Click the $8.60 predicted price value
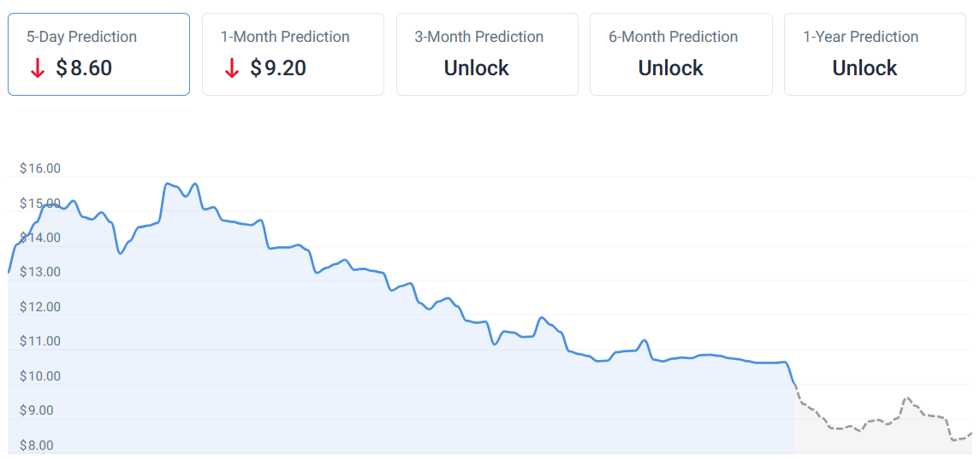 pos(84,68)
